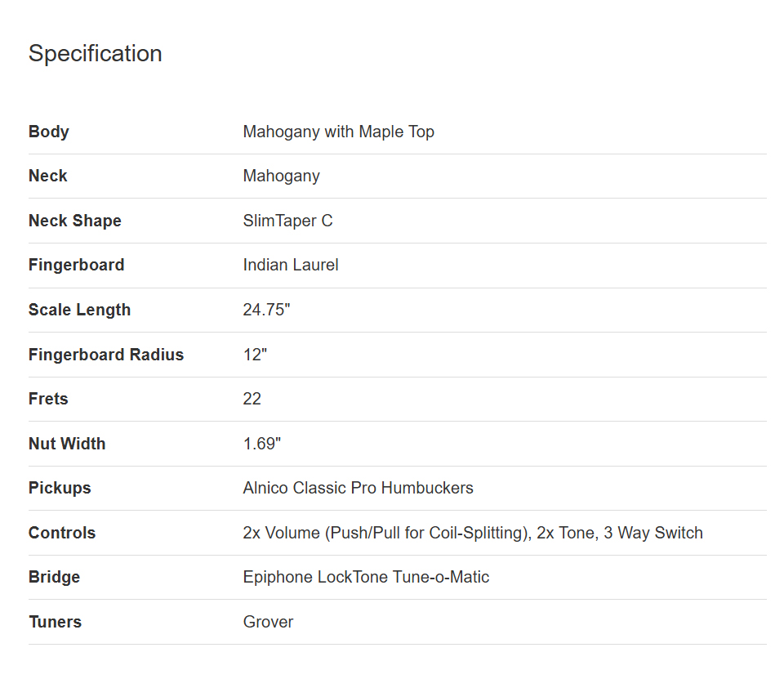Screen dimensions: 784x679
Task: Select the 24.75" scale value
Action: tap(266, 310)
